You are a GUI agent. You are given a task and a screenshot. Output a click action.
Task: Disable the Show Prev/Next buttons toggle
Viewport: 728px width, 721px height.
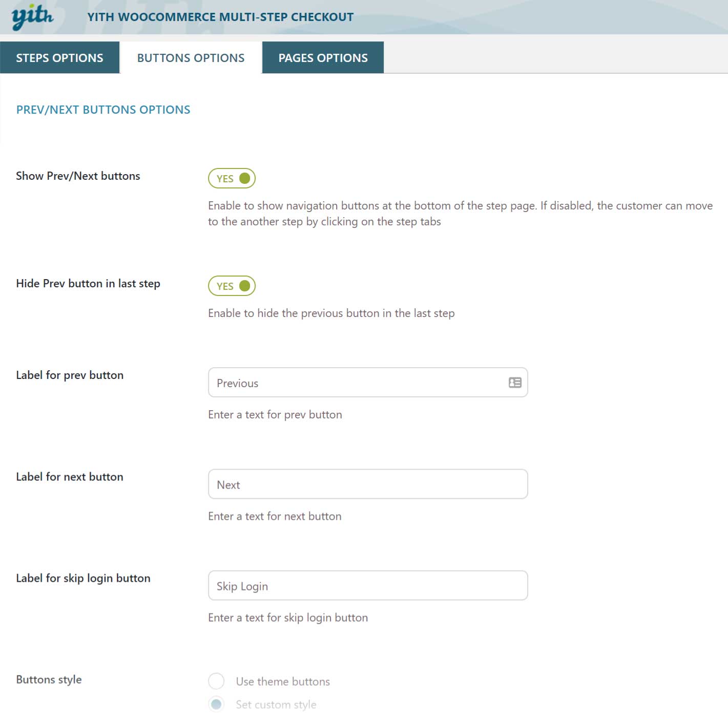pos(232,178)
